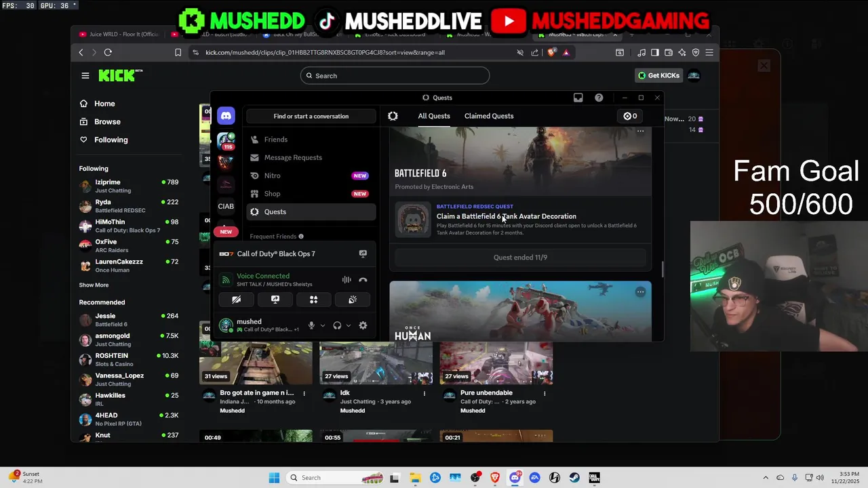Expand microphone input options arrow

pos(322,325)
